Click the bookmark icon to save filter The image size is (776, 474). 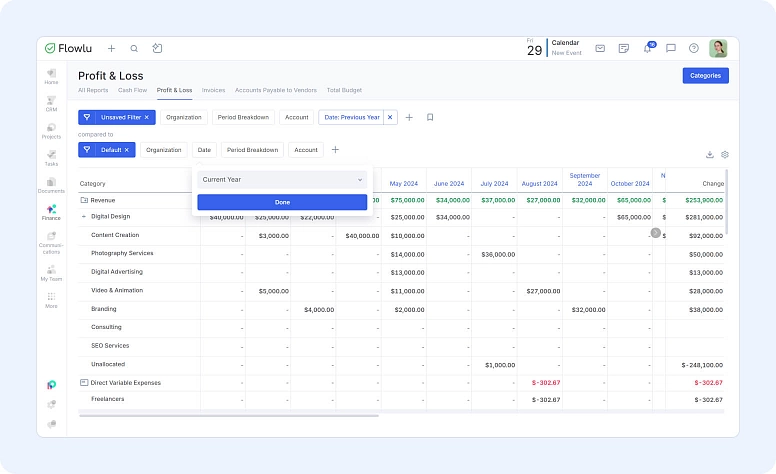430,117
